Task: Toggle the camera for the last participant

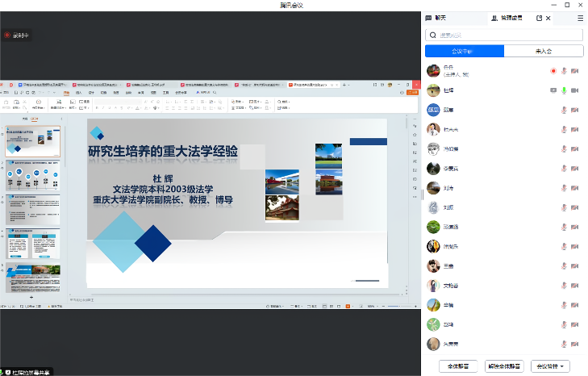Action: coord(575,345)
